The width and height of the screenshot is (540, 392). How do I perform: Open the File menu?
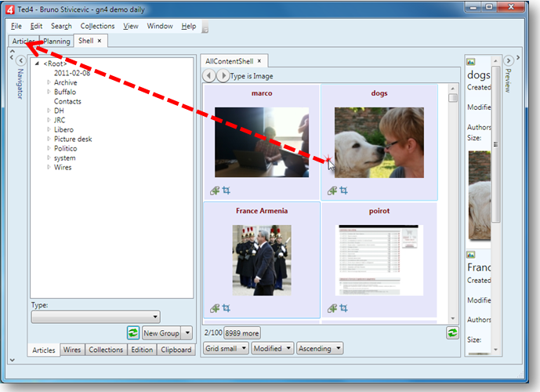(x=16, y=26)
